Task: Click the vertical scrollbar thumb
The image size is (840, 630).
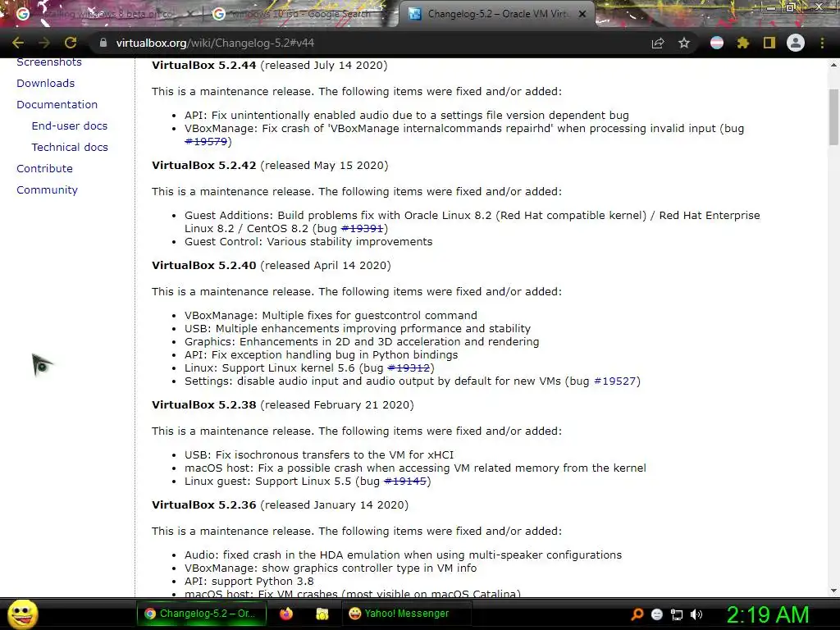Action: point(833,116)
